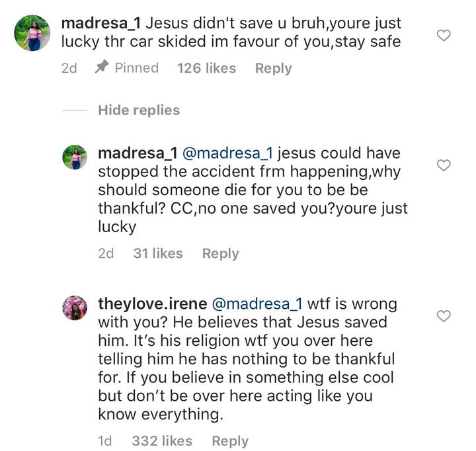Open theylove.irene's profile picture

75,307
